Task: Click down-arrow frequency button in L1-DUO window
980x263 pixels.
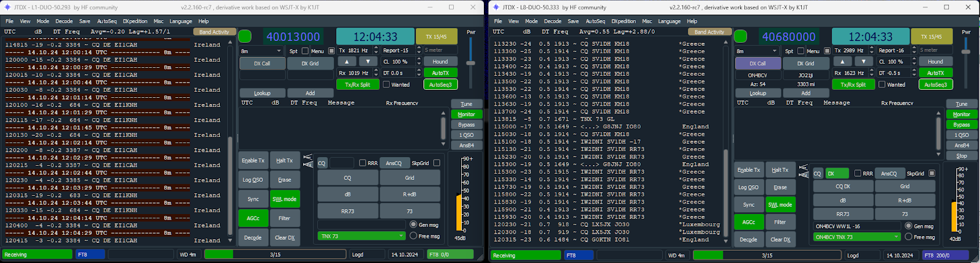Action: (367, 62)
